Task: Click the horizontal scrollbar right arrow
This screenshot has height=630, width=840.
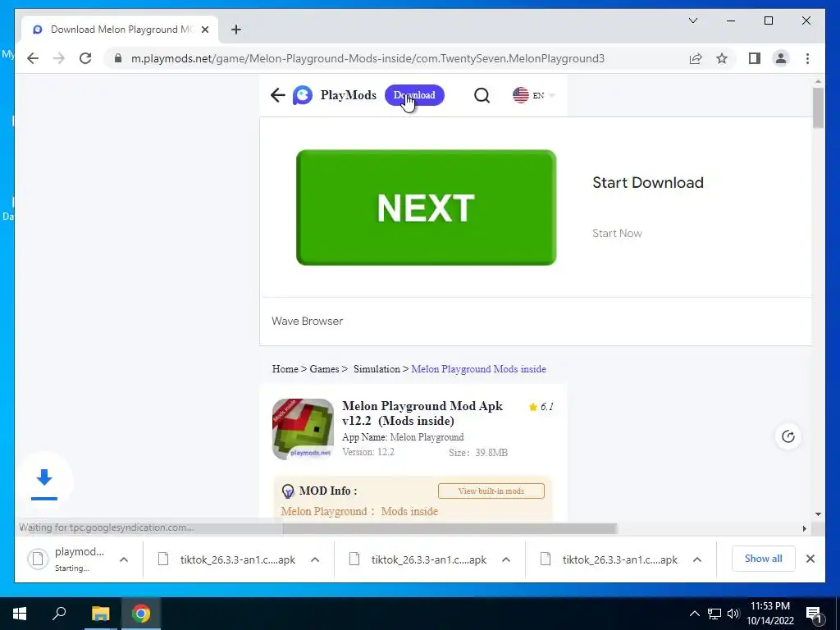Action: click(804, 529)
